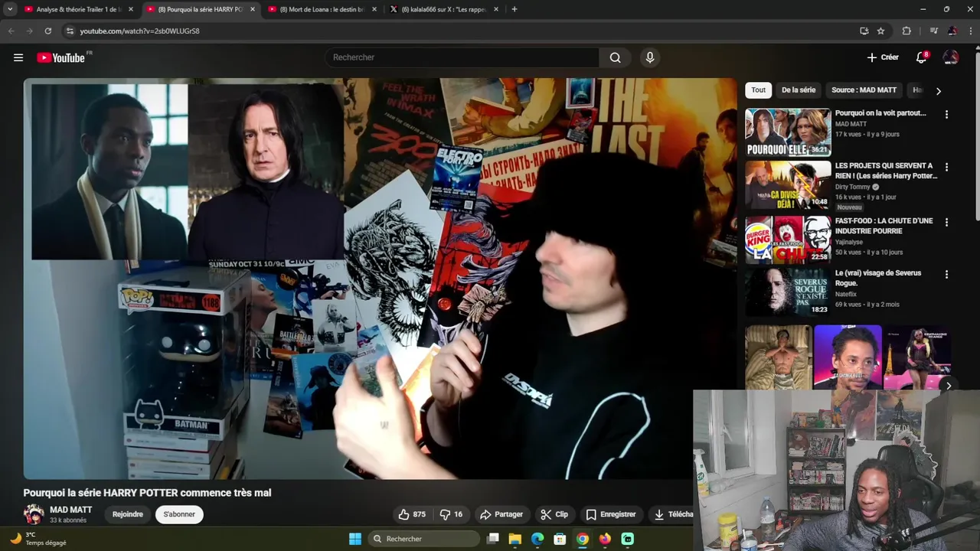Share the video via Partager
980x551 pixels.
coord(501,514)
